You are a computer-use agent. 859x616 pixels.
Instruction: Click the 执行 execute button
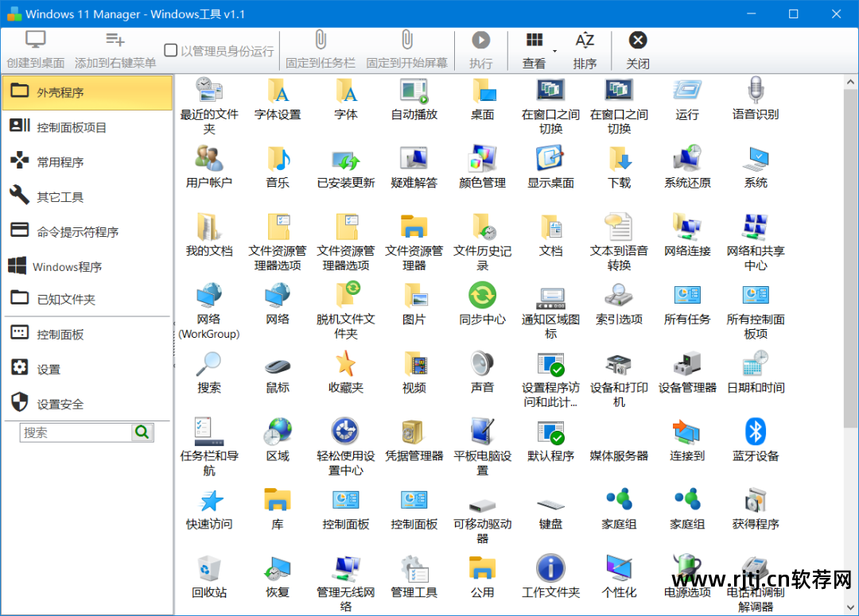[x=480, y=48]
